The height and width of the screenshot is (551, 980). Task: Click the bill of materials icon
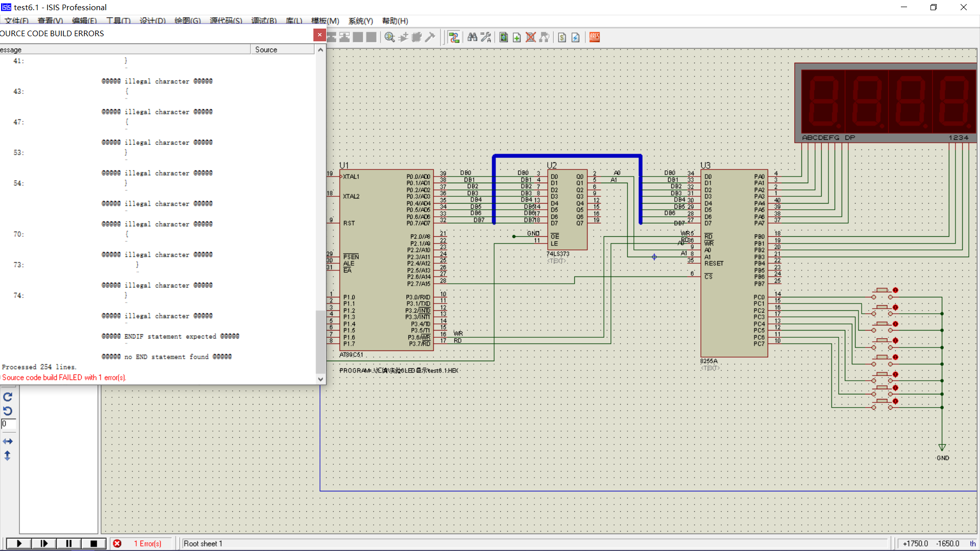(x=562, y=37)
